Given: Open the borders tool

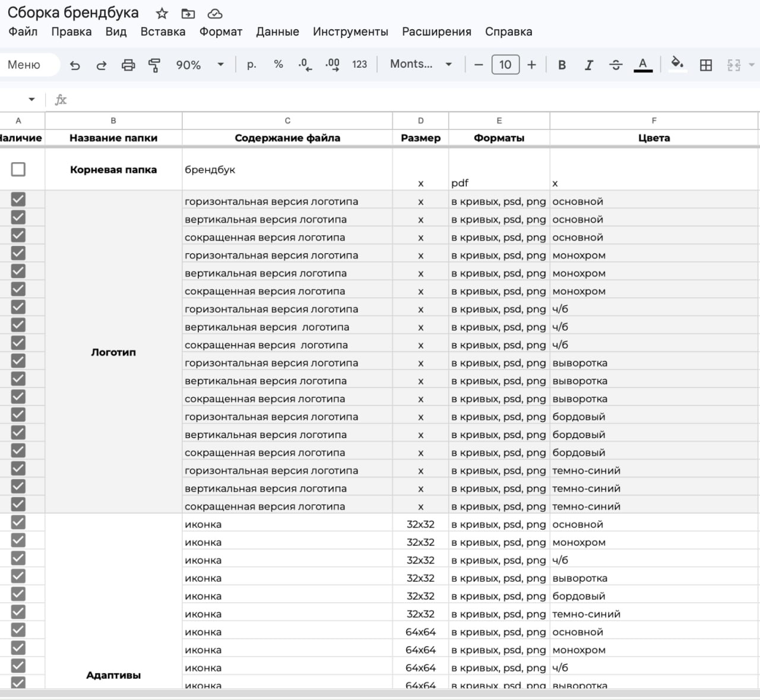Looking at the screenshot, I should tap(706, 65).
